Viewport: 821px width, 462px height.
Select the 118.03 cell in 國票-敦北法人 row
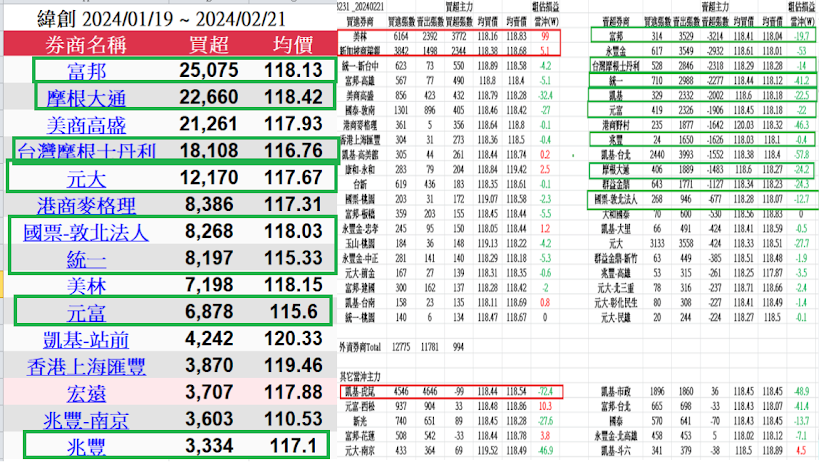(293, 231)
